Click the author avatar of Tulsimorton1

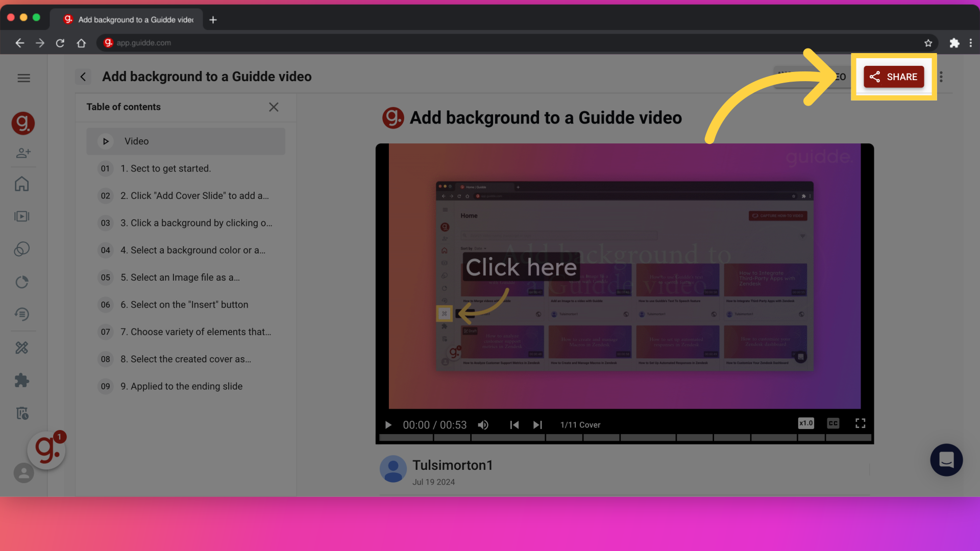pos(393,469)
